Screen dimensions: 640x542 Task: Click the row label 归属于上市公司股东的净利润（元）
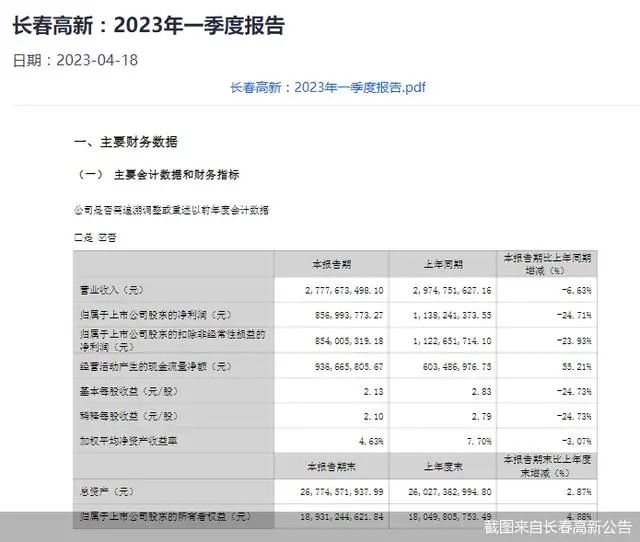(156, 315)
